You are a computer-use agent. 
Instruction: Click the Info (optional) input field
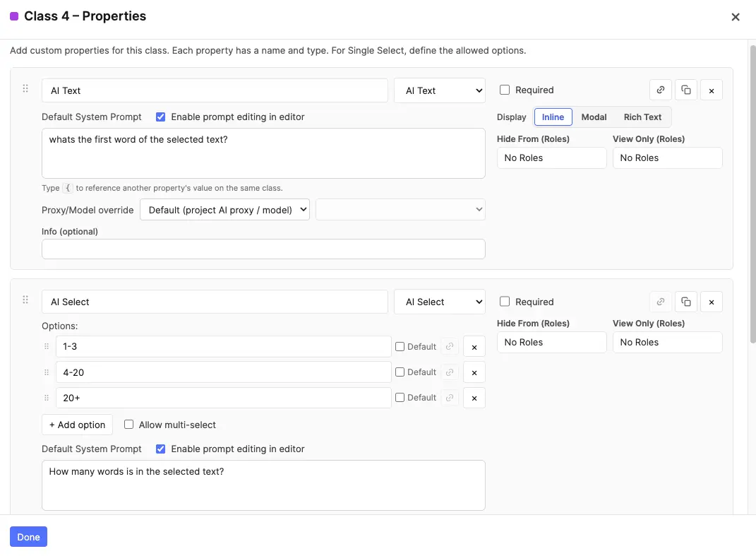263,249
